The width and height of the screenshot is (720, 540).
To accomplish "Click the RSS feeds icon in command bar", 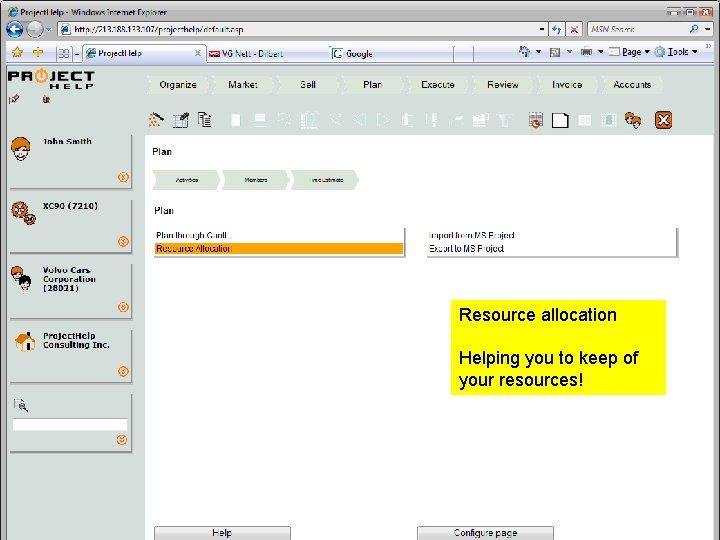I will pyautogui.click(x=555, y=52).
